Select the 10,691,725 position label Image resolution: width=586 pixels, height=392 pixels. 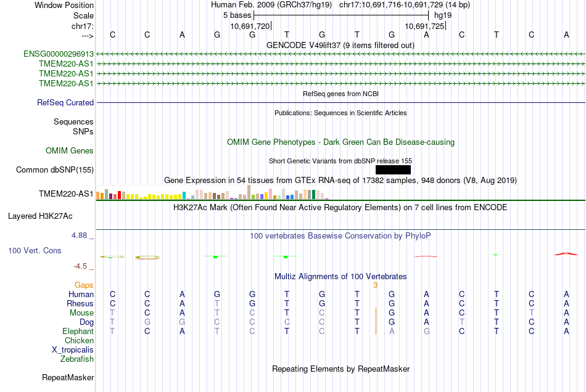pyautogui.click(x=424, y=26)
